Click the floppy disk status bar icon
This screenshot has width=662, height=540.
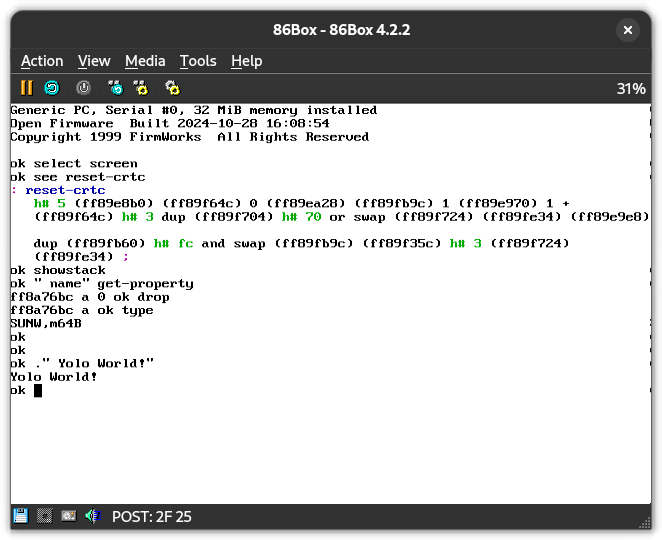[20, 516]
